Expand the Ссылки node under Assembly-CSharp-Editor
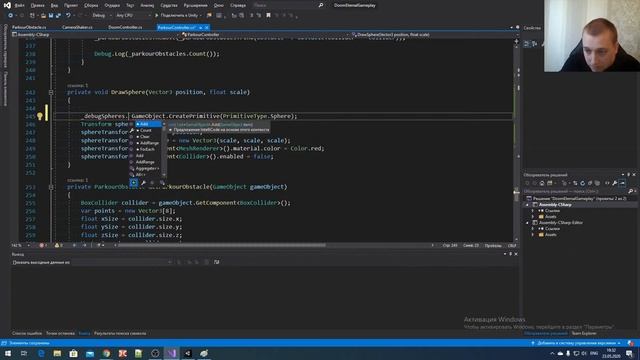This screenshot has width=640, height=360. pyautogui.click(x=533, y=229)
